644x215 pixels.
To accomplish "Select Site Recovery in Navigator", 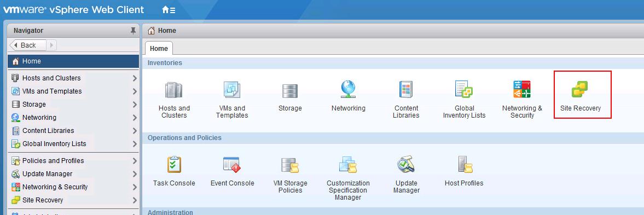I will (73, 200).
